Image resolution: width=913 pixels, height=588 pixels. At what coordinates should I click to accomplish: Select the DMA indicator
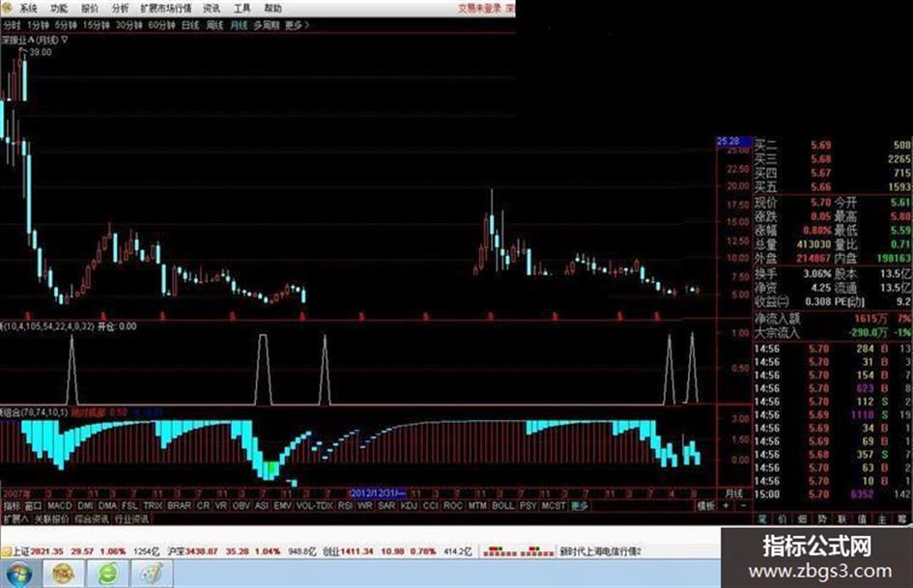pos(107,506)
